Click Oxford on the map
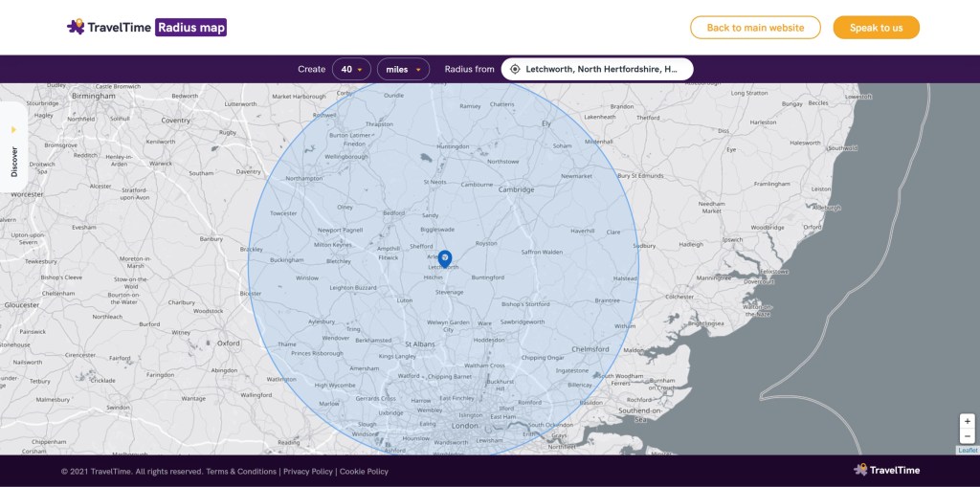The width and height of the screenshot is (980, 487). coord(229,343)
